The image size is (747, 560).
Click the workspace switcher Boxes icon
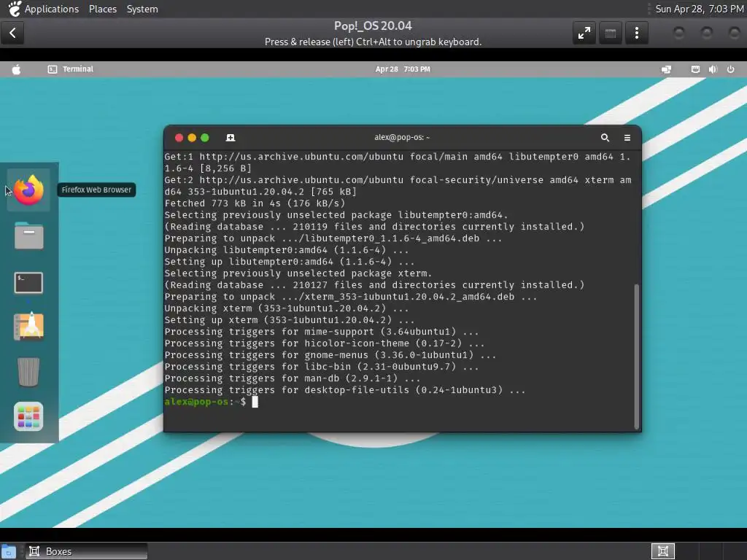click(x=662, y=551)
